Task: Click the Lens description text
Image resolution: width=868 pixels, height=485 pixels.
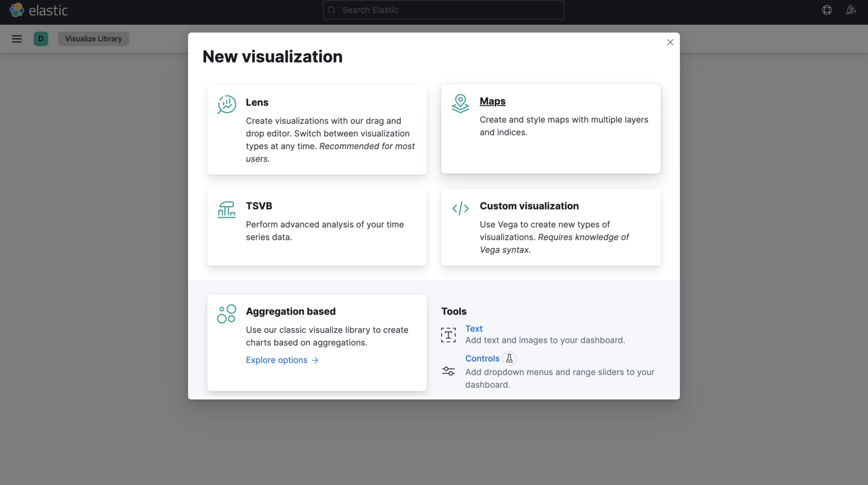Action: click(x=331, y=140)
